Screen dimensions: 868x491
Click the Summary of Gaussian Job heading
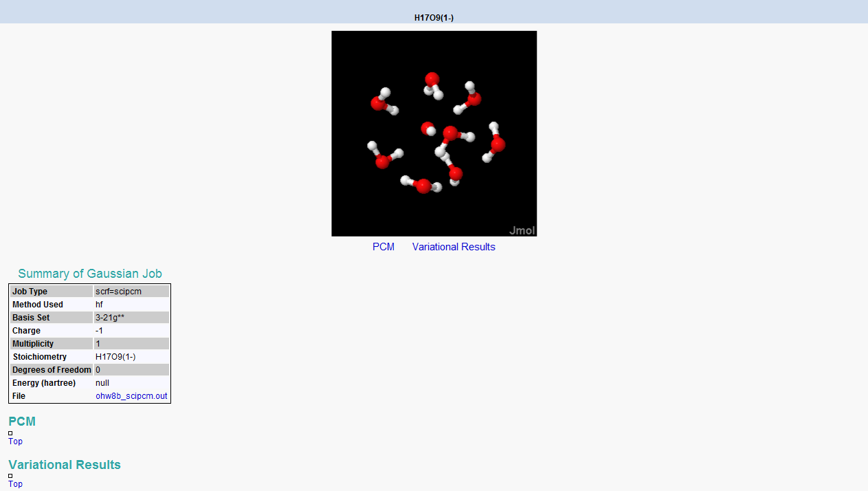coord(90,273)
